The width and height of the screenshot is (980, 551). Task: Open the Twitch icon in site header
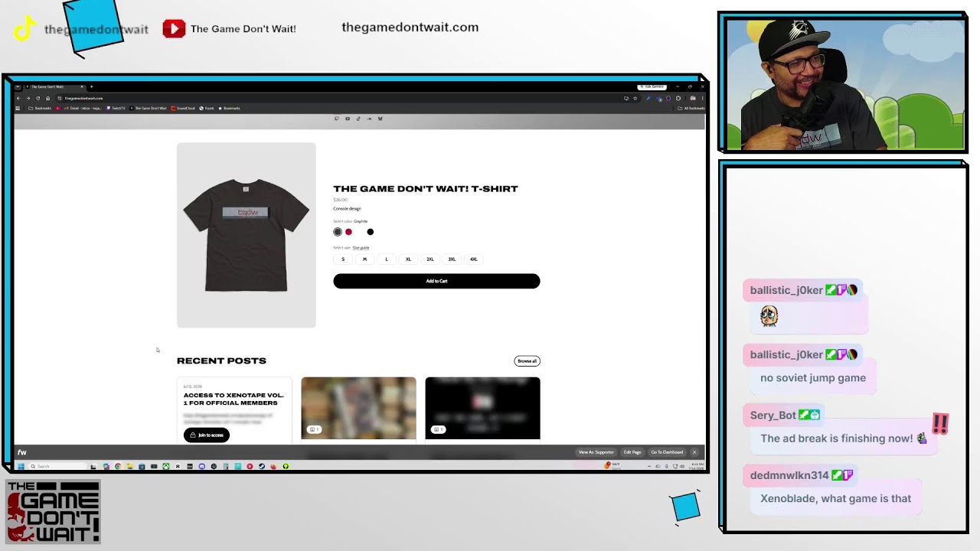point(336,119)
